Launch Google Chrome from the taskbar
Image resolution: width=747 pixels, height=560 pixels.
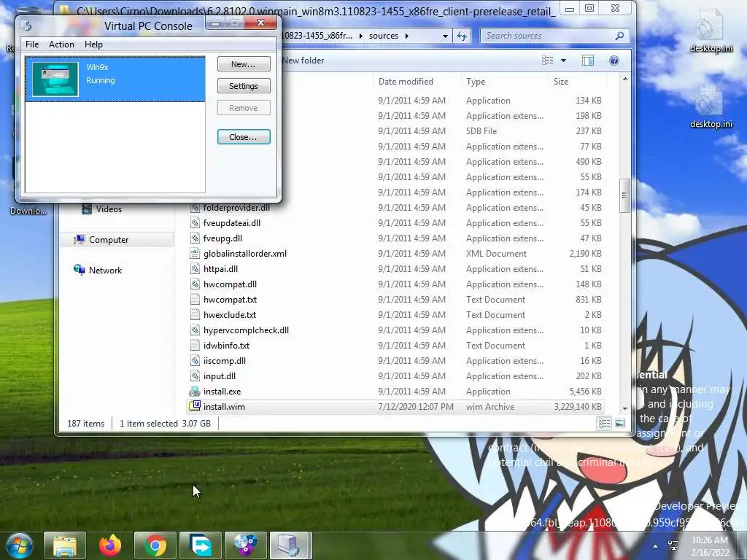pyautogui.click(x=155, y=545)
